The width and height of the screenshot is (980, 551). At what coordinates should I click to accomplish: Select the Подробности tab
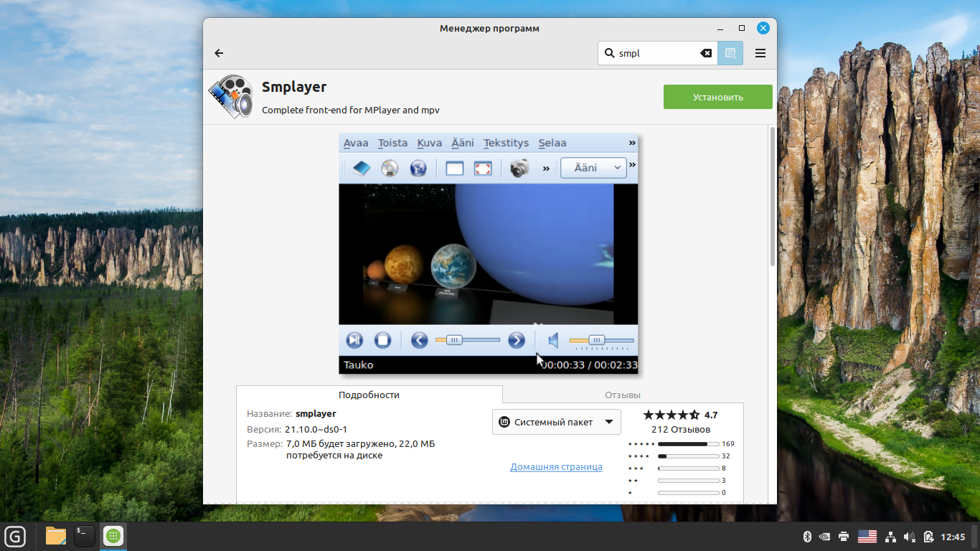(x=369, y=395)
